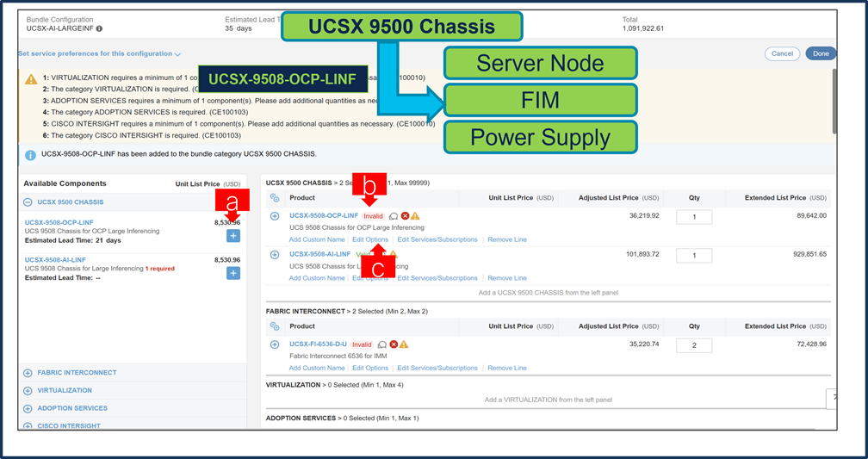Open UCSX-9508-AI-LINF product link in chassis table
868x459 pixels.
click(x=320, y=254)
